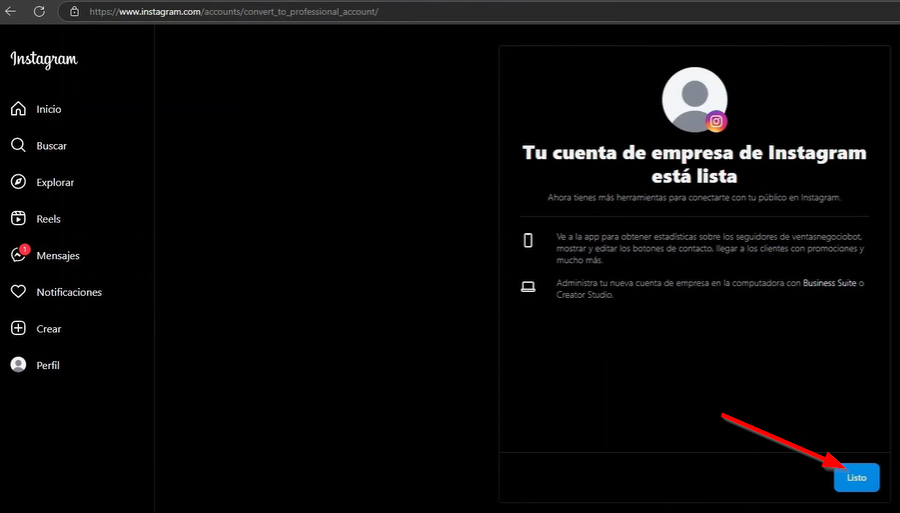
Task: Click the 'Ahora tienes más herramientas' subtitle
Action: (695, 197)
